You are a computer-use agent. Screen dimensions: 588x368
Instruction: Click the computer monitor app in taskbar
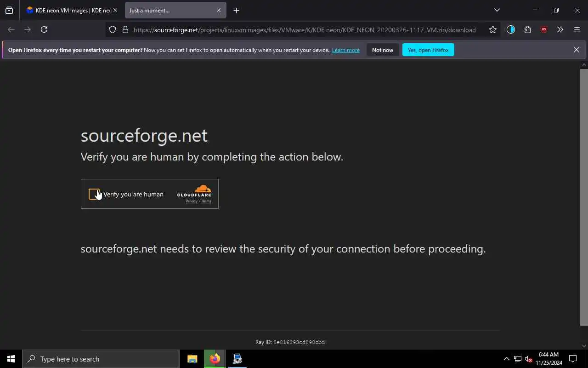[x=237, y=359]
